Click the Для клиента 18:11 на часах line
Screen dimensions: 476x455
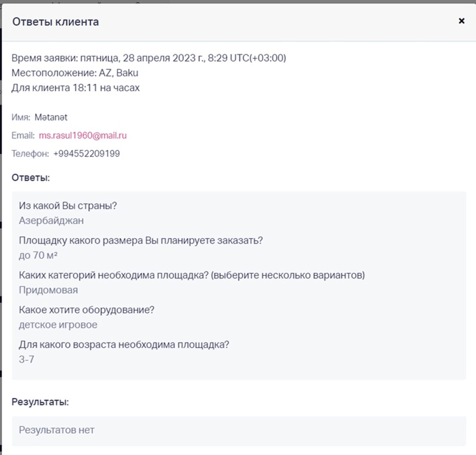coord(75,88)
